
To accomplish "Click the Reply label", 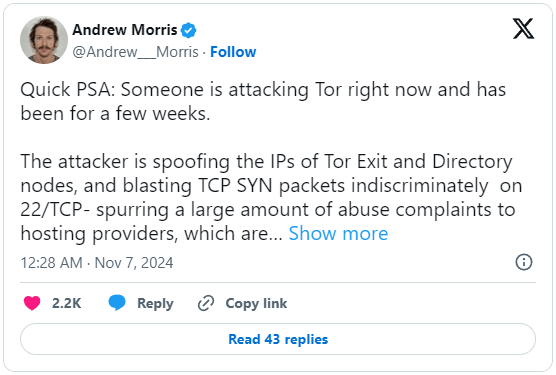I will tap(155, 303).
